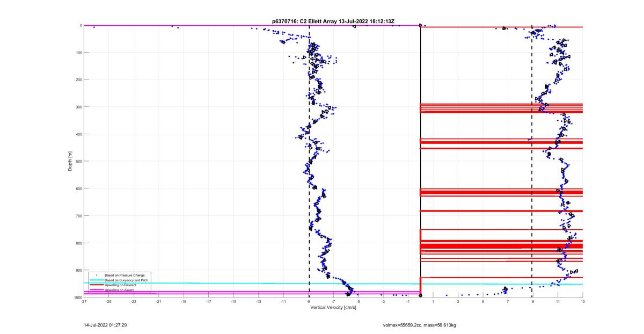The image size is (644, 334).
Task: Click the dark red line sample in the legend
Action: (x=96, y=285)
